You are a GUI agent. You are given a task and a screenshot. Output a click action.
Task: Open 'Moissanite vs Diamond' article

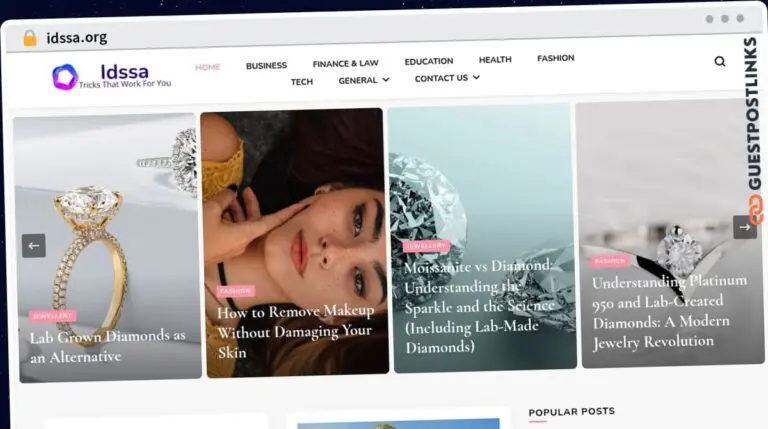[479, 307]
